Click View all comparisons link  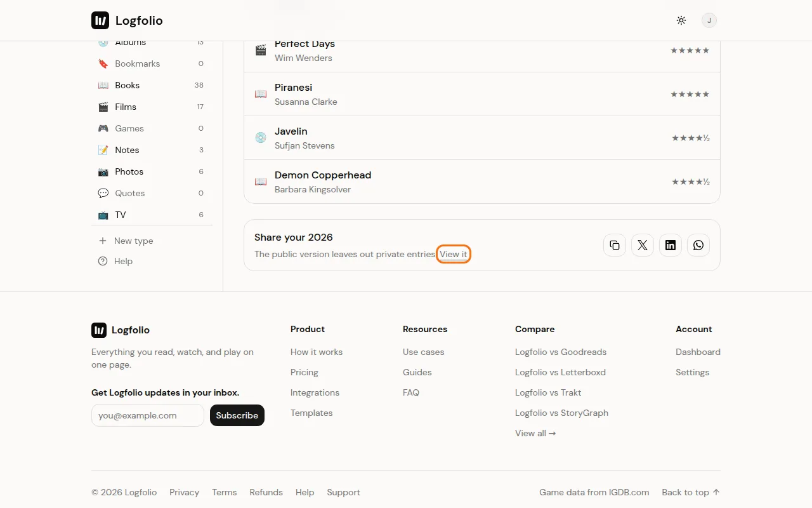pos(535,433)
